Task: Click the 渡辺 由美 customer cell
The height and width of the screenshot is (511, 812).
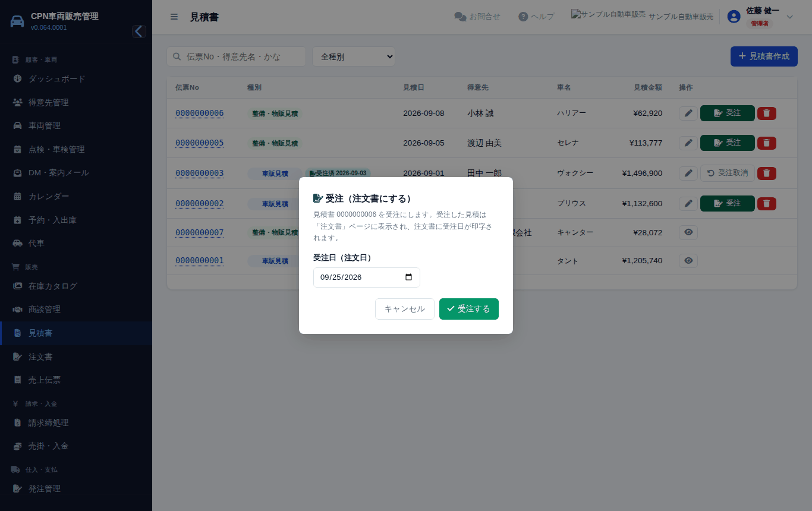Action: coord(484,143)
